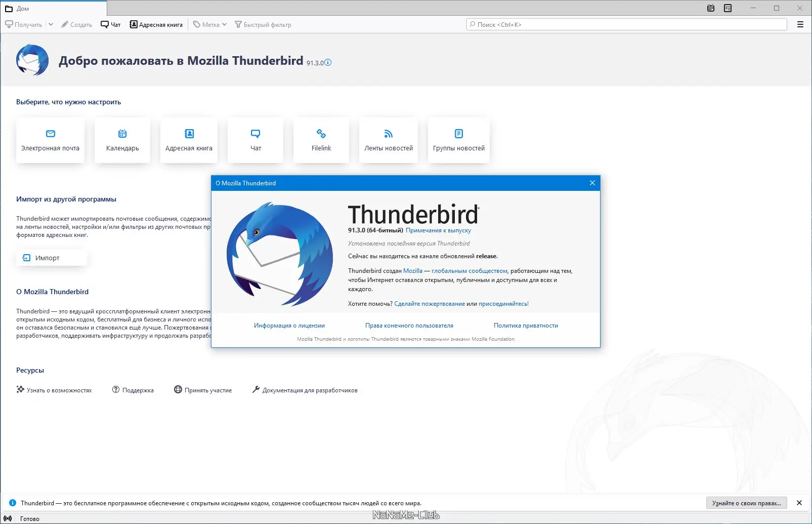Click the Сделайте пожертвование donate link
This screenshot has width=812, height=524.
point(430,304)
